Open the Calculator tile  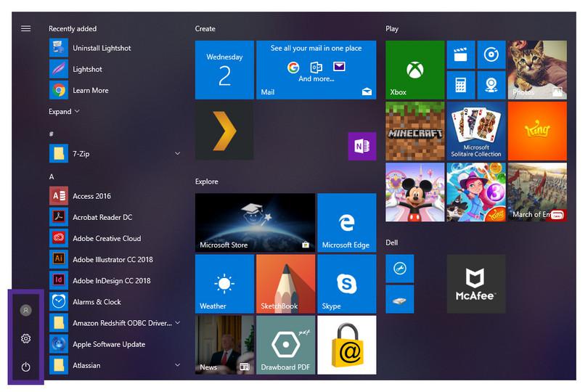click(460, 85)
